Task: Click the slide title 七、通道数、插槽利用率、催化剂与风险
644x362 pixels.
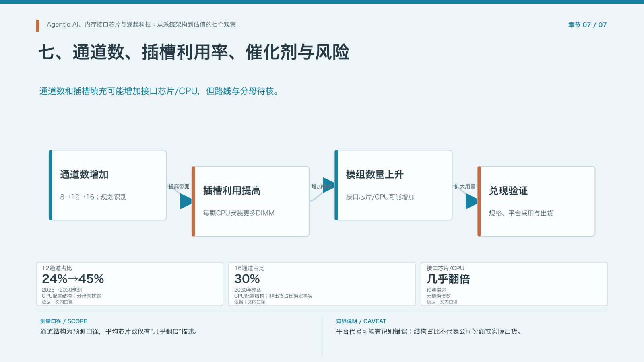Action: pos(194,52)
